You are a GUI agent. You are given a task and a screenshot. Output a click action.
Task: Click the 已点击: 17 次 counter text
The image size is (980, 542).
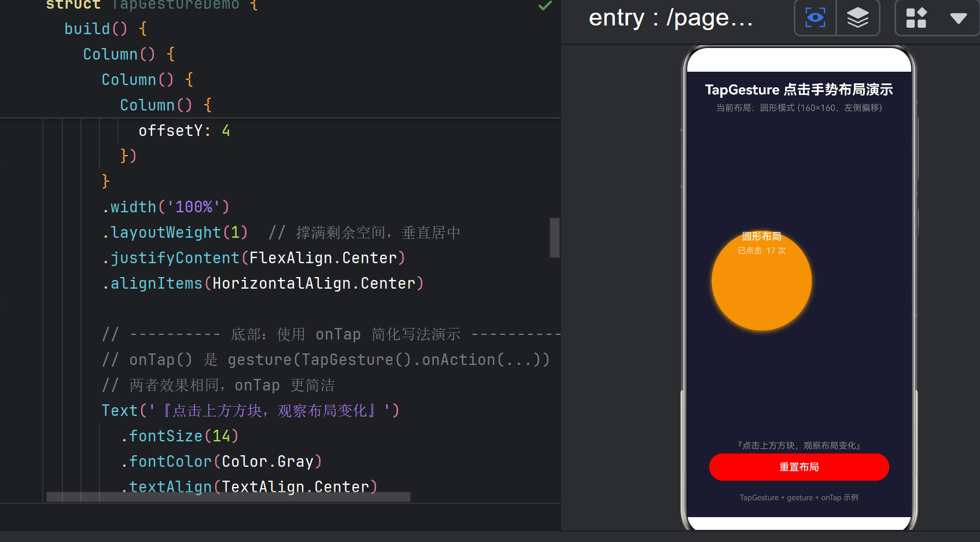tap(761, 250)
